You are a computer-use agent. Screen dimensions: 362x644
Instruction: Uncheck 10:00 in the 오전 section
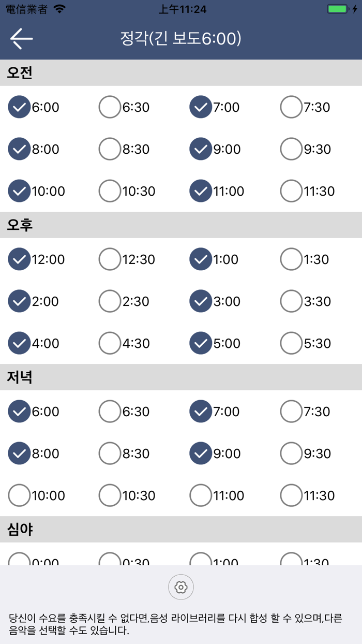coord(19,191)
